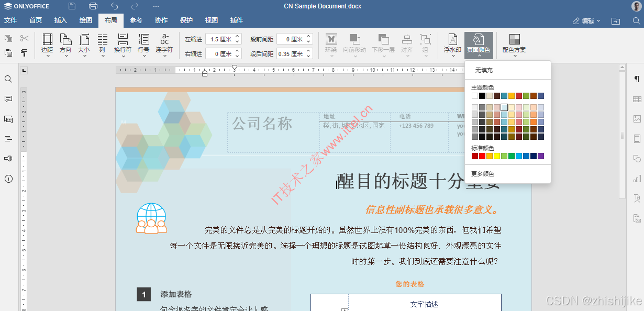Switch to the 视图 tab
The height and width of the screenshot is (311, 644).
212,20
